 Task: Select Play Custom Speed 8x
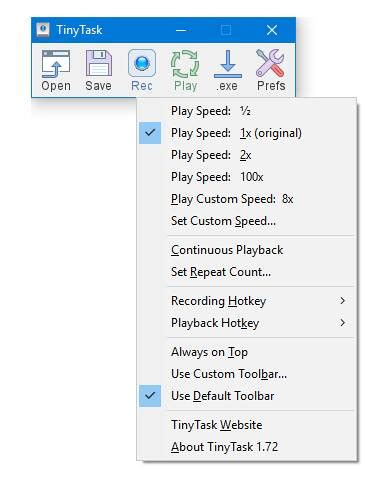tap(247, 199)
